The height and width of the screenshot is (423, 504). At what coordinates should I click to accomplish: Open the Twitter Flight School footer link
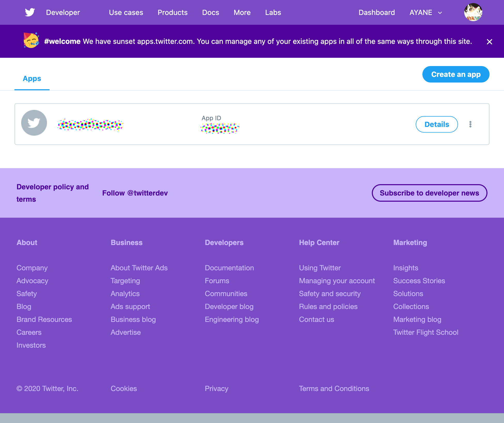tap(426, 332)
